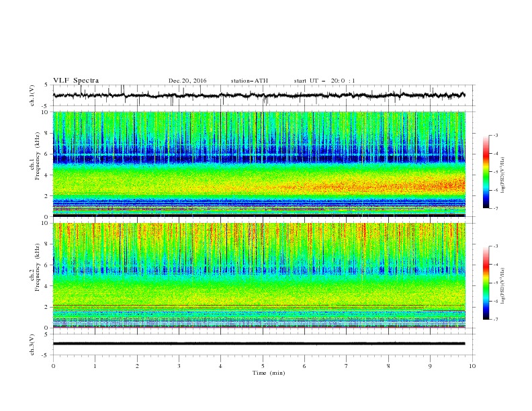Click the 'station=ATH' label
532x411 pixels.
point(249,81)
